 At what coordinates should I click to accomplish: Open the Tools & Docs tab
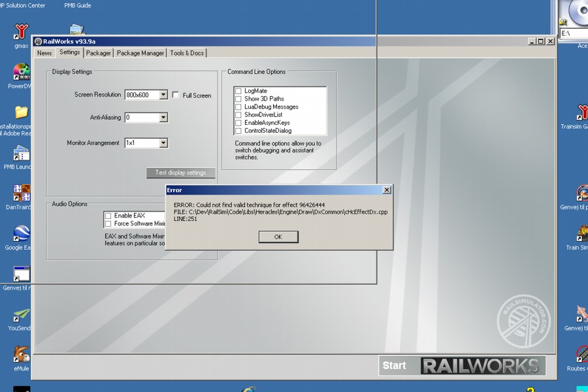tap(187, 53)
